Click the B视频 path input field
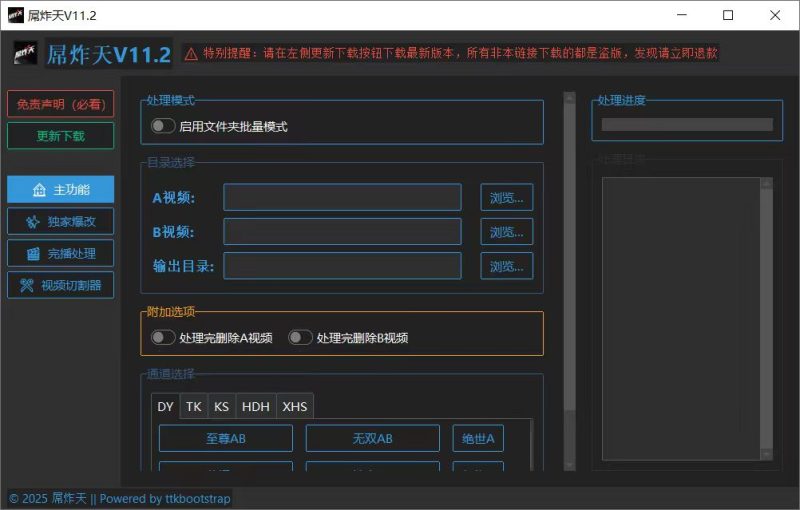The width and height of the screenshot is (800, 510). [342, 232]
